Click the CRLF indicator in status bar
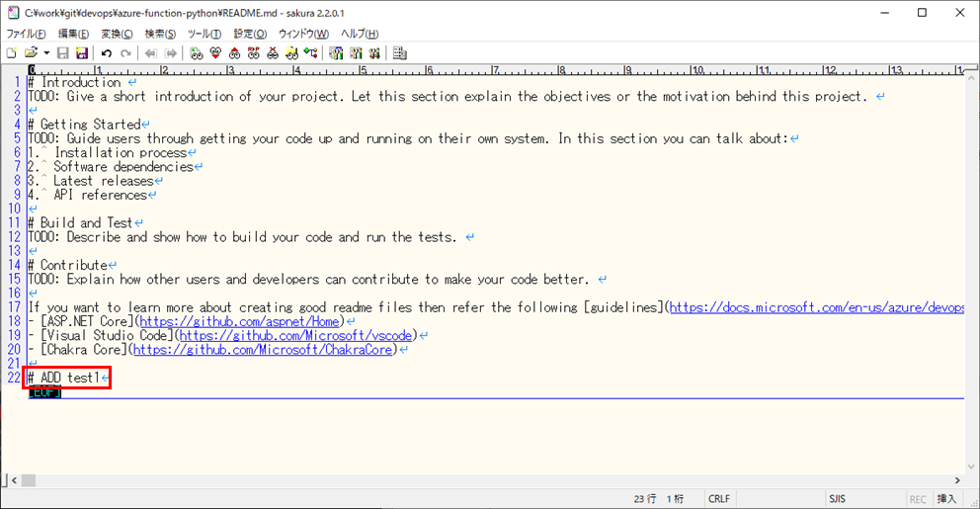 click(x=719, y=498)
